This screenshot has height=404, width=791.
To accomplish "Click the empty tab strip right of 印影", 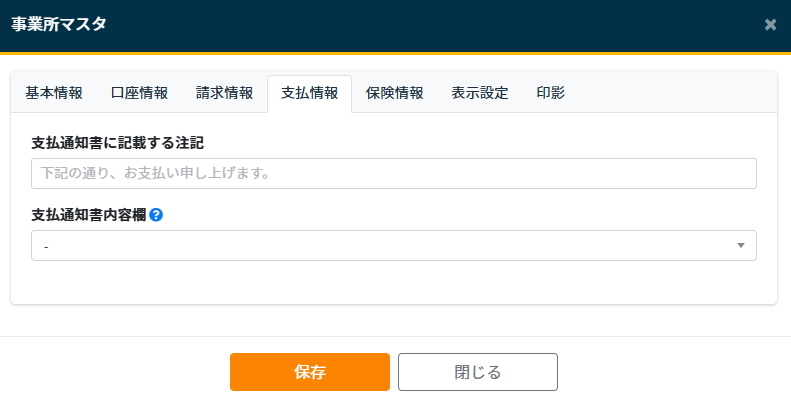I will coord(670,93).
